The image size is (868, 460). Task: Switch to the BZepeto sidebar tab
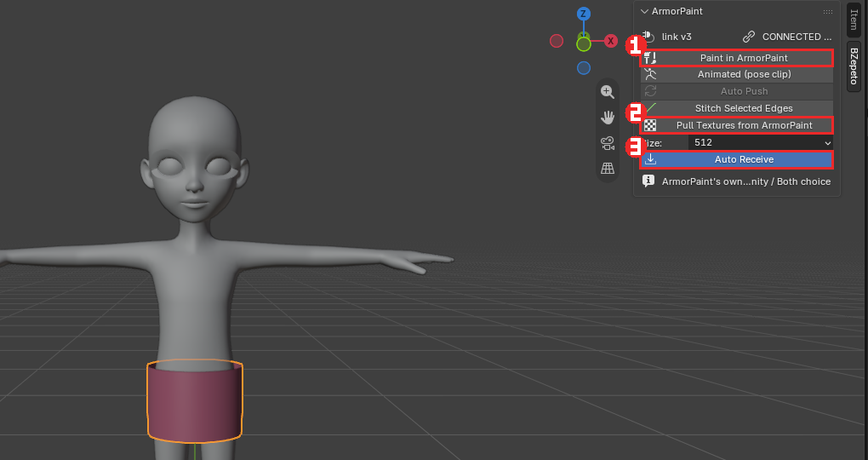[x=854, y=66]
